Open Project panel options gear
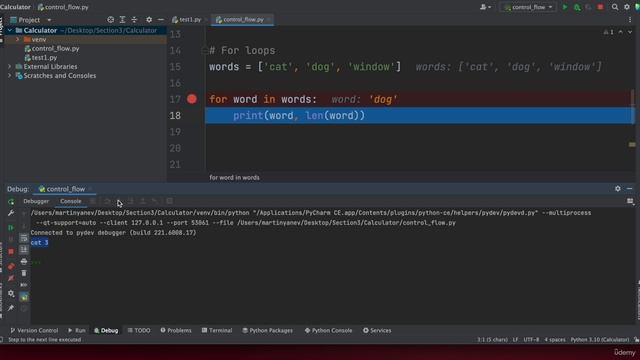 [x=149, y=20]
